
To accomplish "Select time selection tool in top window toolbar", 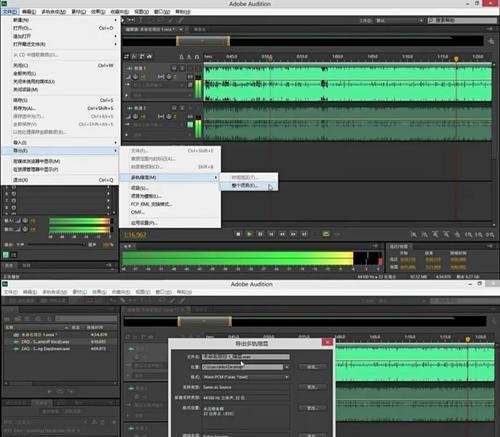I will click(141, 20).
